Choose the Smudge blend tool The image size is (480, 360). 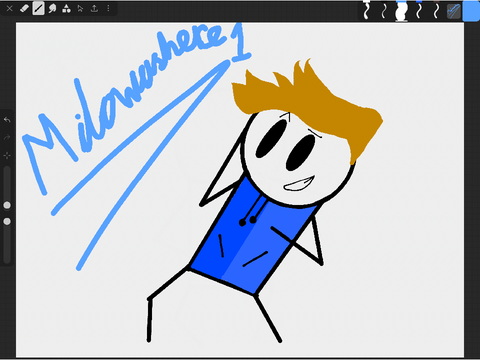(x=52, y=9)
